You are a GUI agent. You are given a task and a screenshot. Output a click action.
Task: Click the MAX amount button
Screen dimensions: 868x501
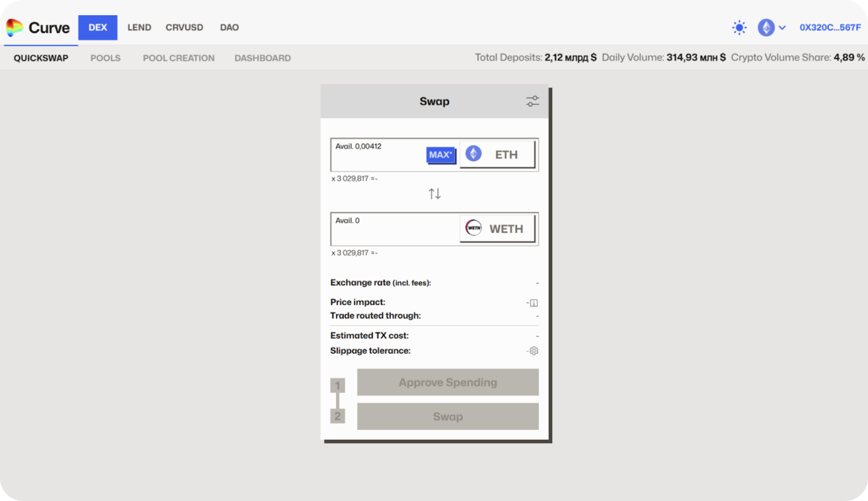441,155
